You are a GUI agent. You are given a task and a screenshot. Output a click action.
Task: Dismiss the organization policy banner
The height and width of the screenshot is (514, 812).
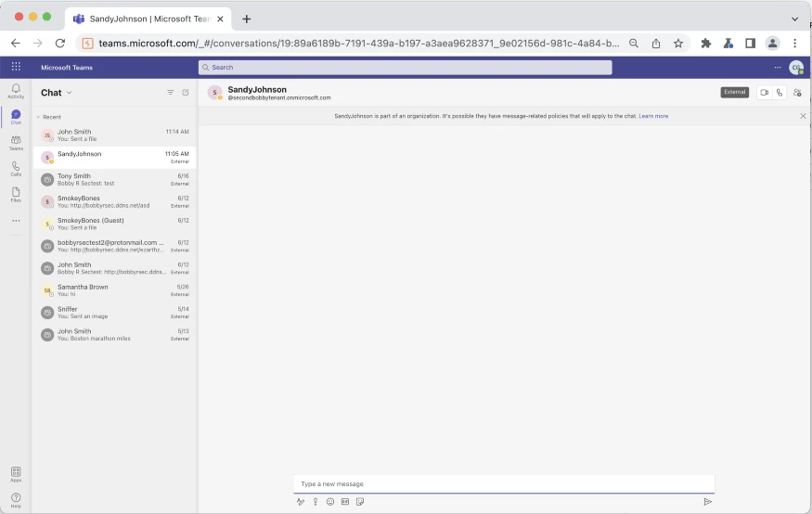point(803,116)
